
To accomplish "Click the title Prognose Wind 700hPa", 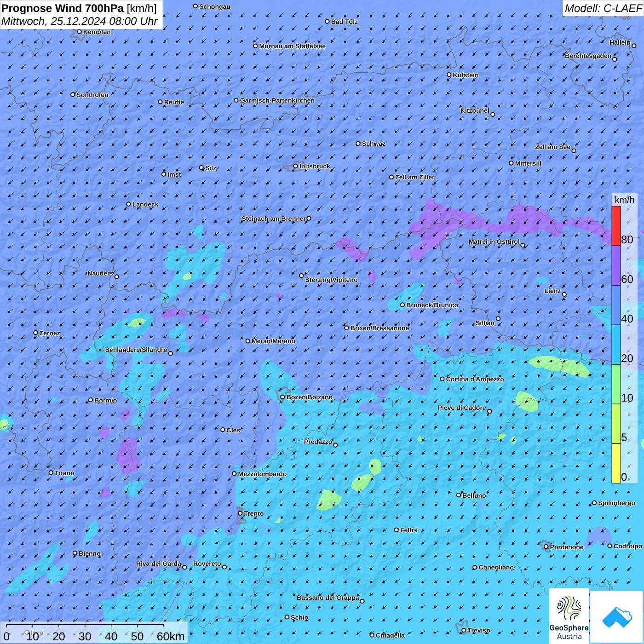I will click(63, 8).
